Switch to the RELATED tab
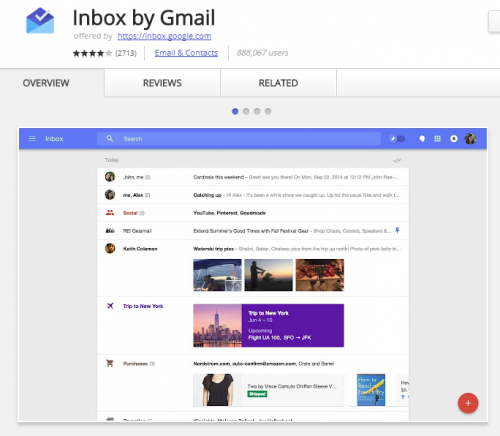Screen dimensions: 500x436 278,83
